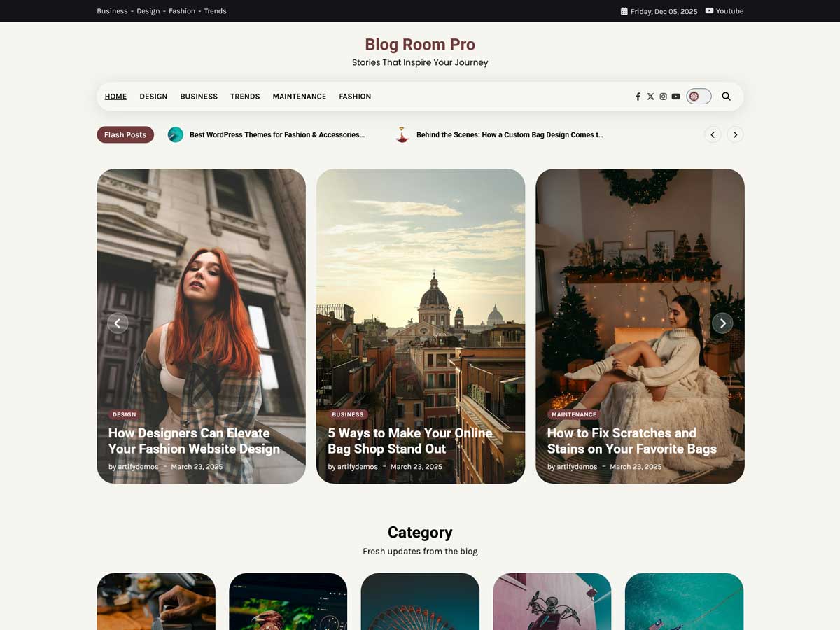Open the Instagram icon in navbar
Screen dimensions: 840x630
[663, 97]
